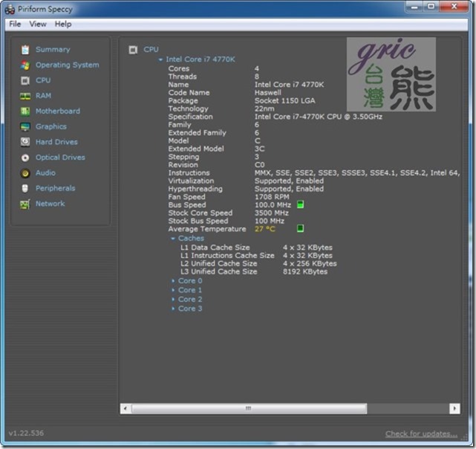The width and height of the screenshot is (476, 449).
Task: Click the Summary sidebar icon
Action: pos(25,50)
